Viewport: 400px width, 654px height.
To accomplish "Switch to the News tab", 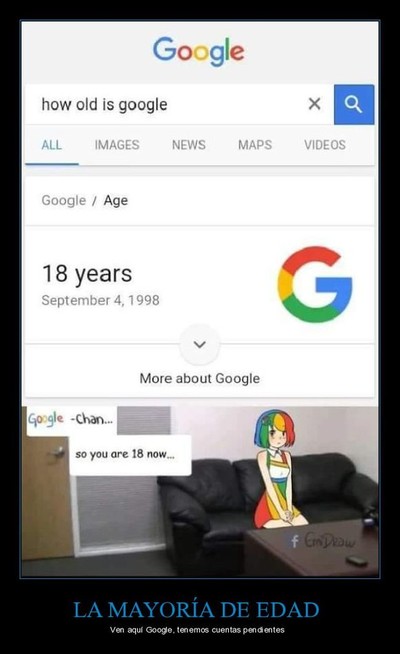I will 189,145.
